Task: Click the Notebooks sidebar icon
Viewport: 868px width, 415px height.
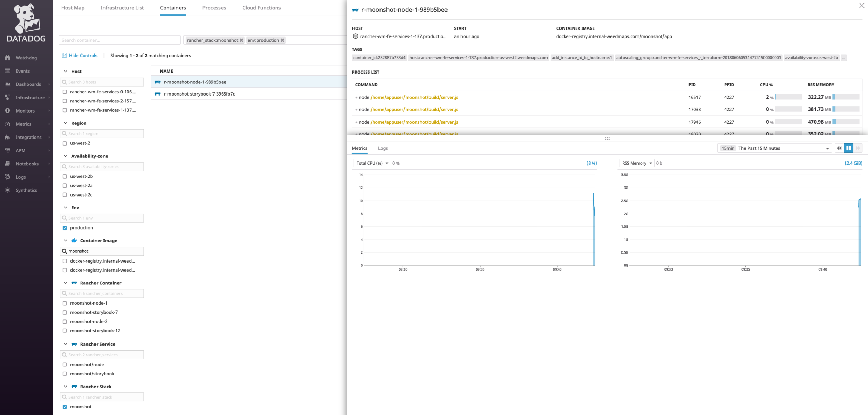Action: [x=7, y=164]
